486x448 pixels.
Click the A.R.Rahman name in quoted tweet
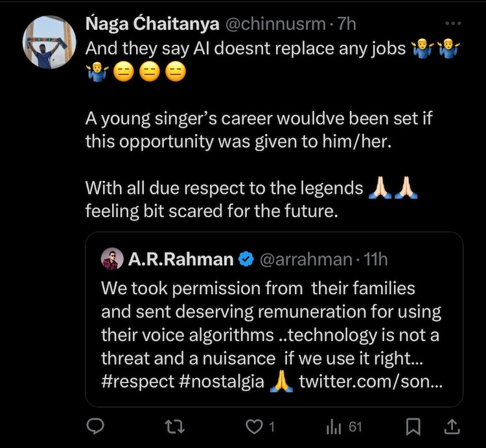click(181, 260)
